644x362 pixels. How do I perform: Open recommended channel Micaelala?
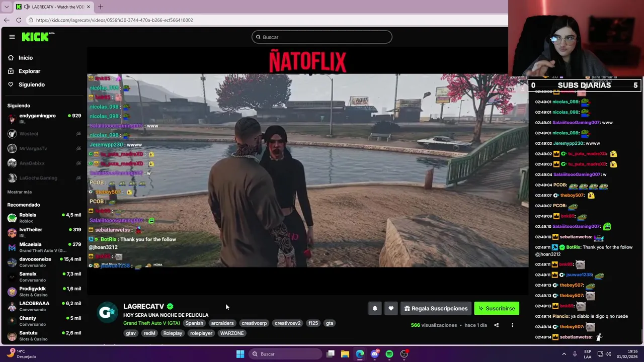(44, 247)
